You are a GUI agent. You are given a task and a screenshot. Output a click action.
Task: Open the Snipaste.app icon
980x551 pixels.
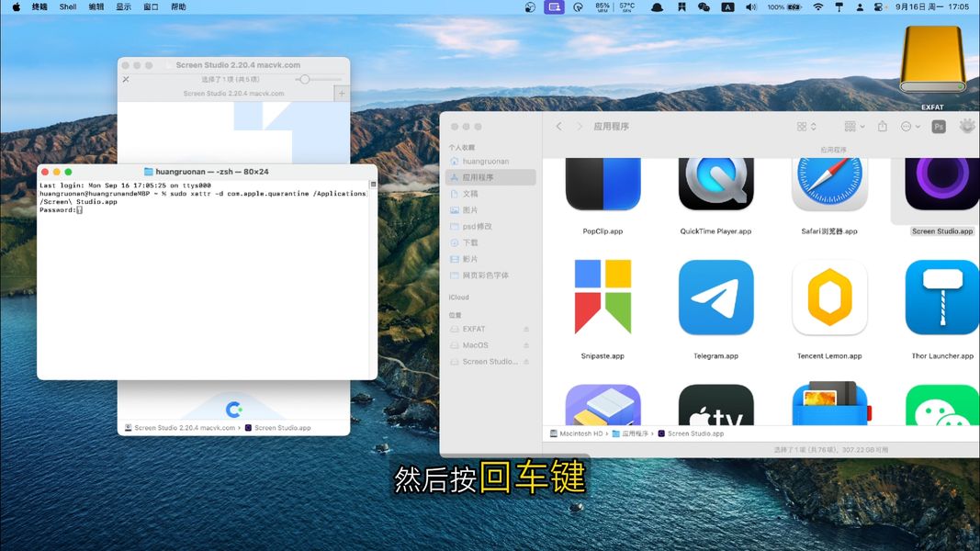click(603, 297)
